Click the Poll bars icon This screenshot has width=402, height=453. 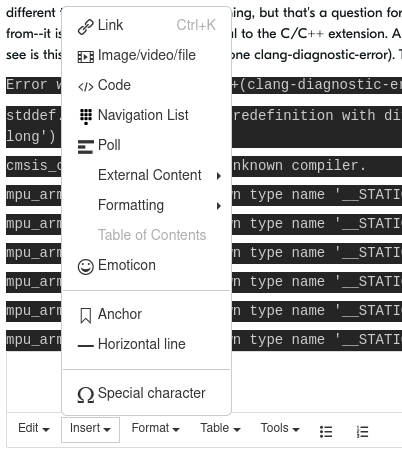86,147
